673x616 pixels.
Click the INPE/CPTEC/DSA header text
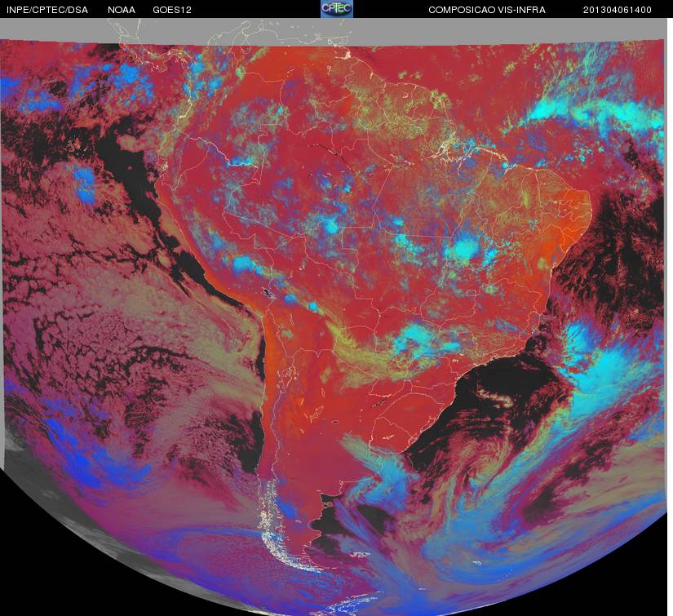click(47, 10)
